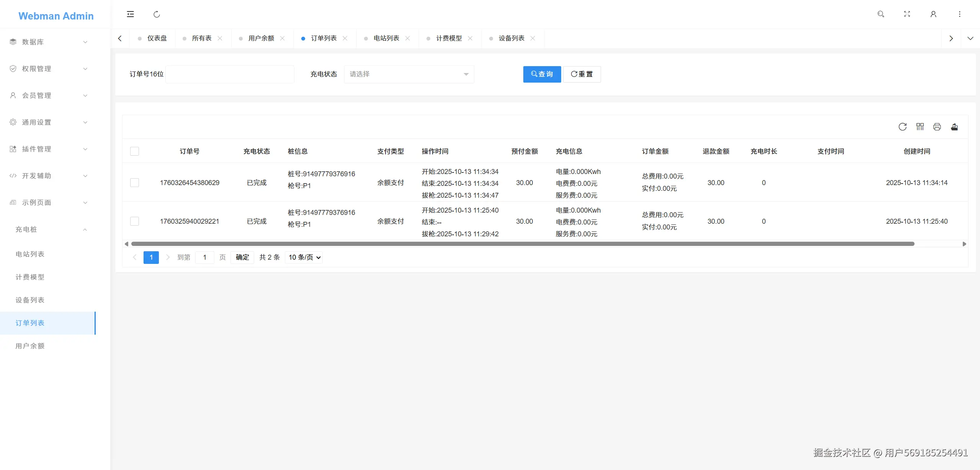980x470 pixels.
Task: Open the user account icon
Action: [933, 14]
